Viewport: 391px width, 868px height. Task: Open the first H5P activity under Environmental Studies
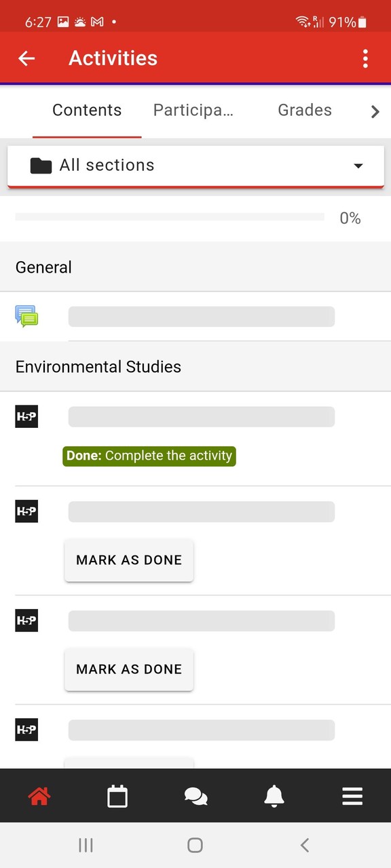[x=26, y=416]
